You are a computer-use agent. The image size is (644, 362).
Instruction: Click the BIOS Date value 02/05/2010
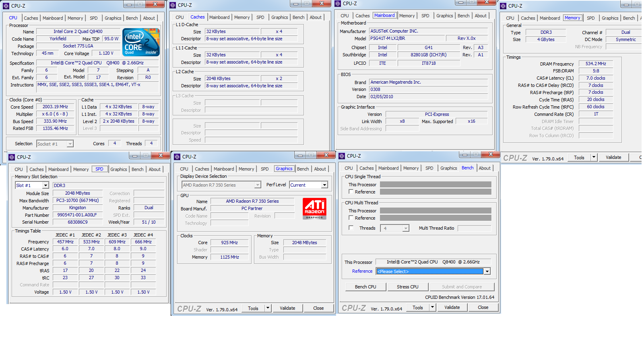429,97
